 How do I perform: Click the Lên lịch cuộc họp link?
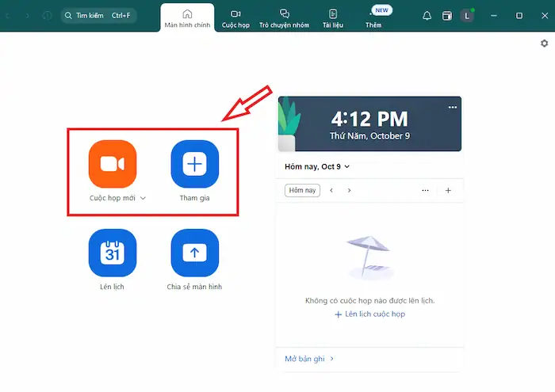coord(369,314)
